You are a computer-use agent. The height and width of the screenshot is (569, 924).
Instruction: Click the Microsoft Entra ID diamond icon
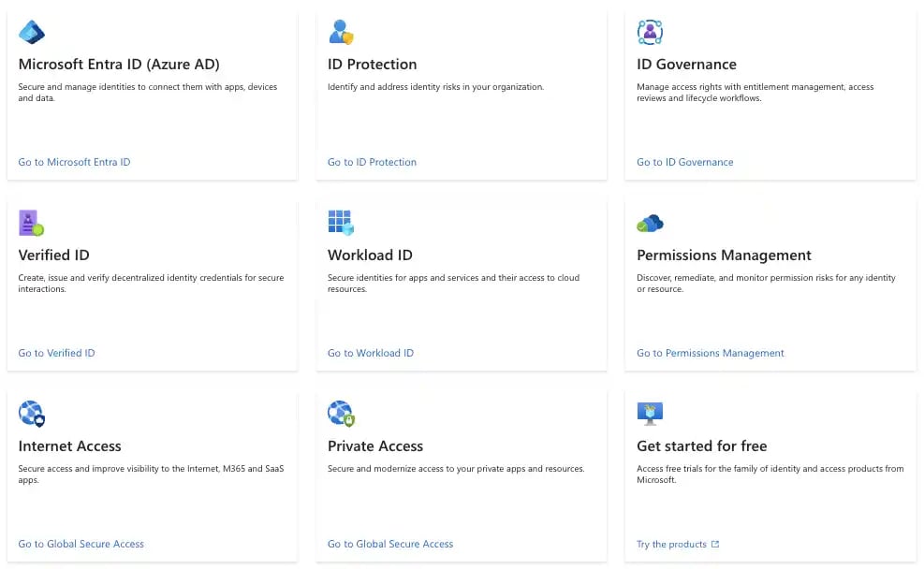click(x=32, y=32)
